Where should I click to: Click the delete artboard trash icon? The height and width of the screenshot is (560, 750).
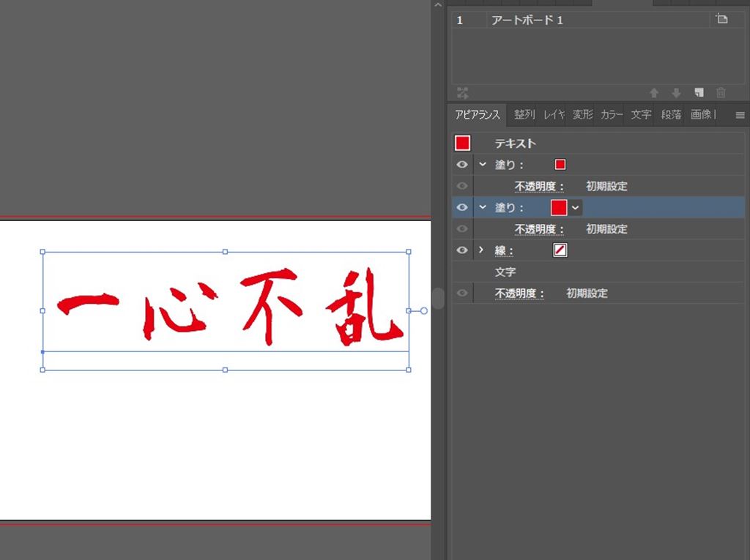(721, 93)
